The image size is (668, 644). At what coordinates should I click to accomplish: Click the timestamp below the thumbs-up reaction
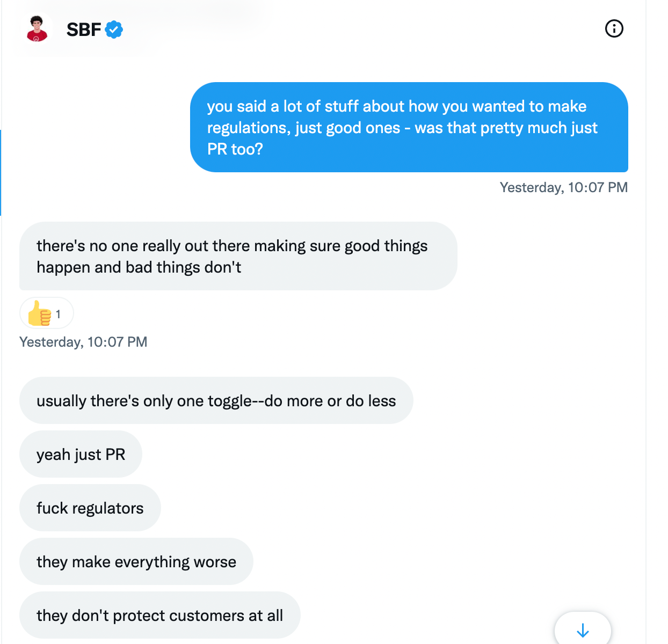point(83,342)
